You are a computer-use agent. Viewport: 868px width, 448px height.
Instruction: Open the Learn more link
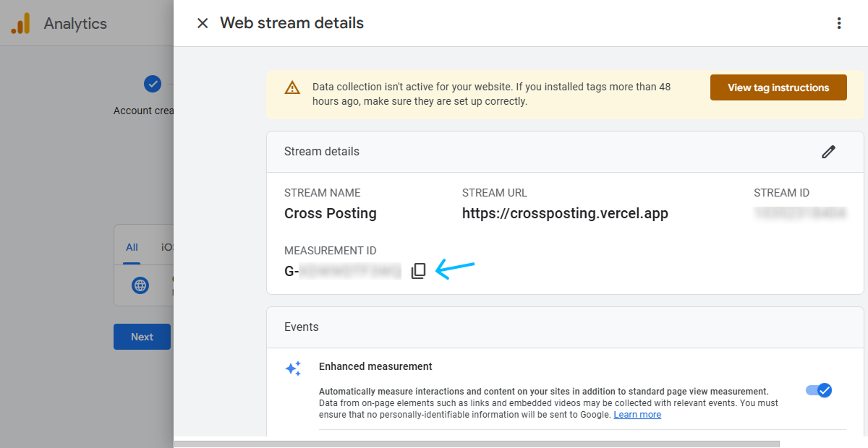pos(637,414)
